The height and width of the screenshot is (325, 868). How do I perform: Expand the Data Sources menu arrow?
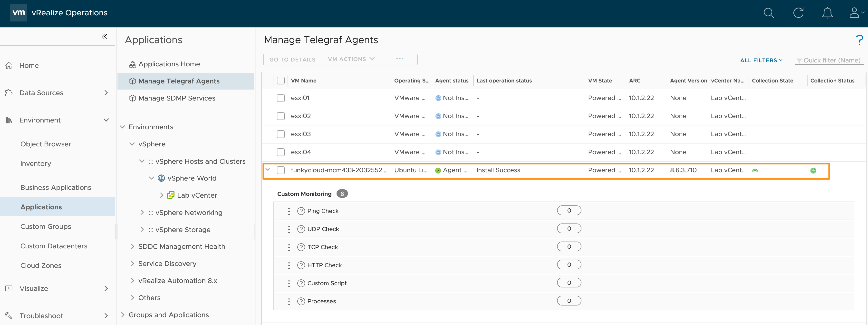[x=106, y=93]
